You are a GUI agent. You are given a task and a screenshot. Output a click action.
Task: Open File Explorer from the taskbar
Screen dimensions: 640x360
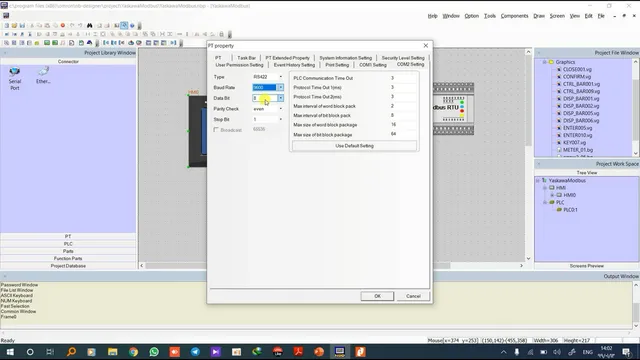pos(112,352)
